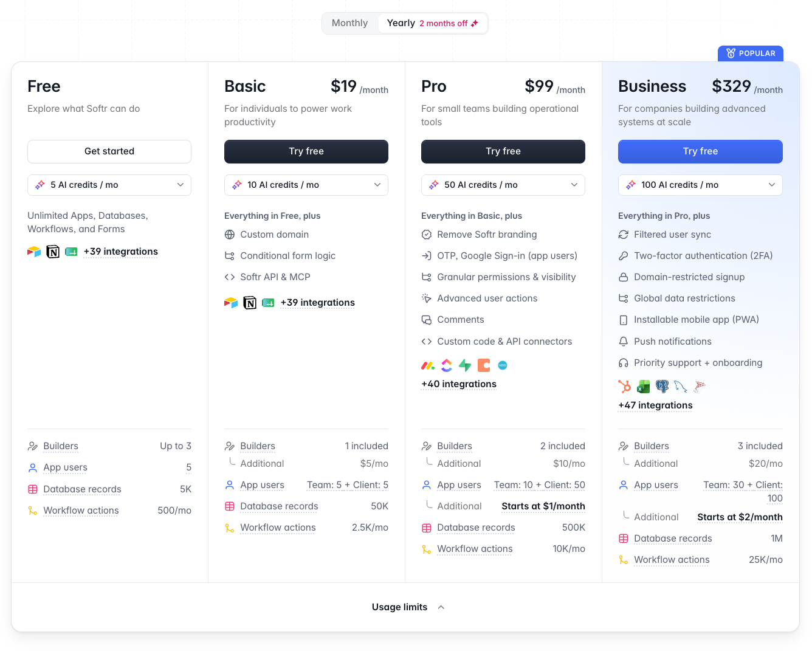
Task: Click the $99 Pro plan price
Action: [x=539, y=86]
